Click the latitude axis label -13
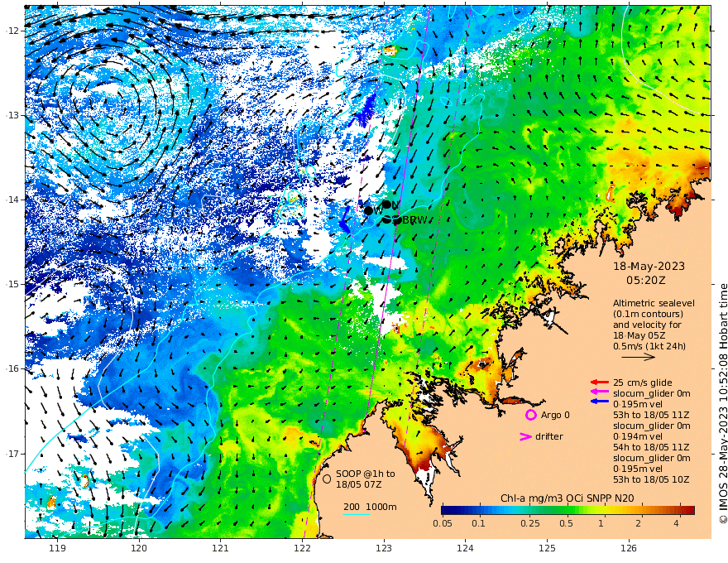The height and width of the screenshot is (563, 728). (12, 115)
